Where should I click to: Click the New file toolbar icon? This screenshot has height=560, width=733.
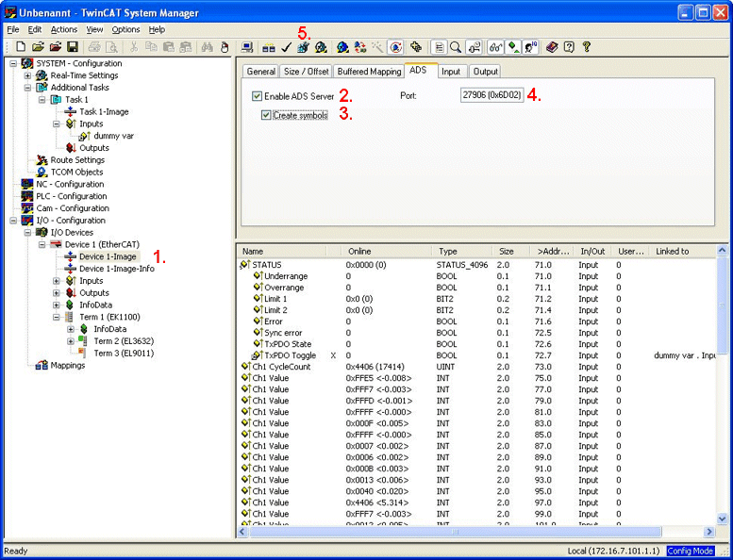pos(21,47)
